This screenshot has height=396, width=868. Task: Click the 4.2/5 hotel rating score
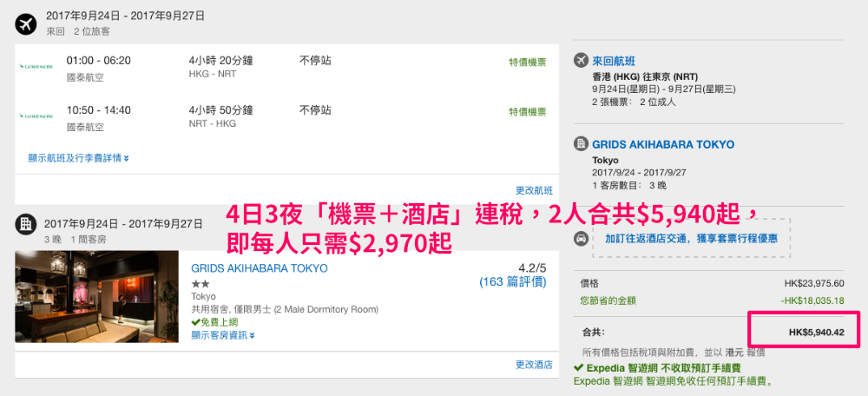532,268
